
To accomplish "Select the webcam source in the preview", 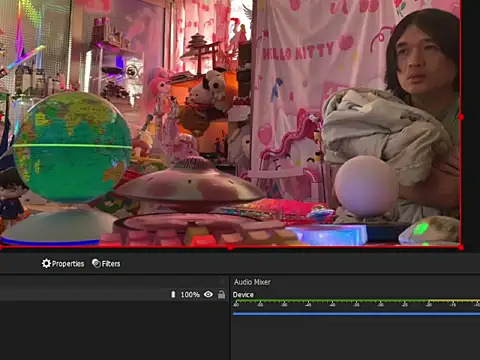I will tap(230, 123).
